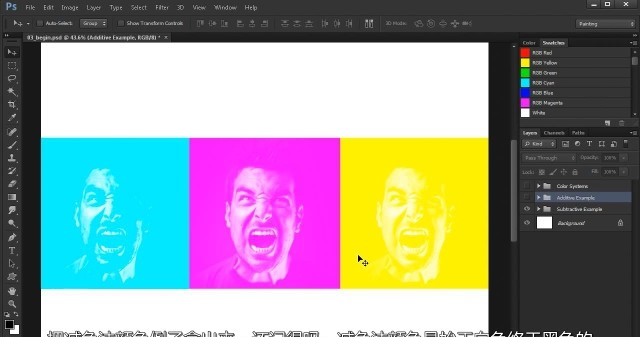Open the Fill slider dropdown arrow
Screen dimensions: 640x360
coord(624,172)
